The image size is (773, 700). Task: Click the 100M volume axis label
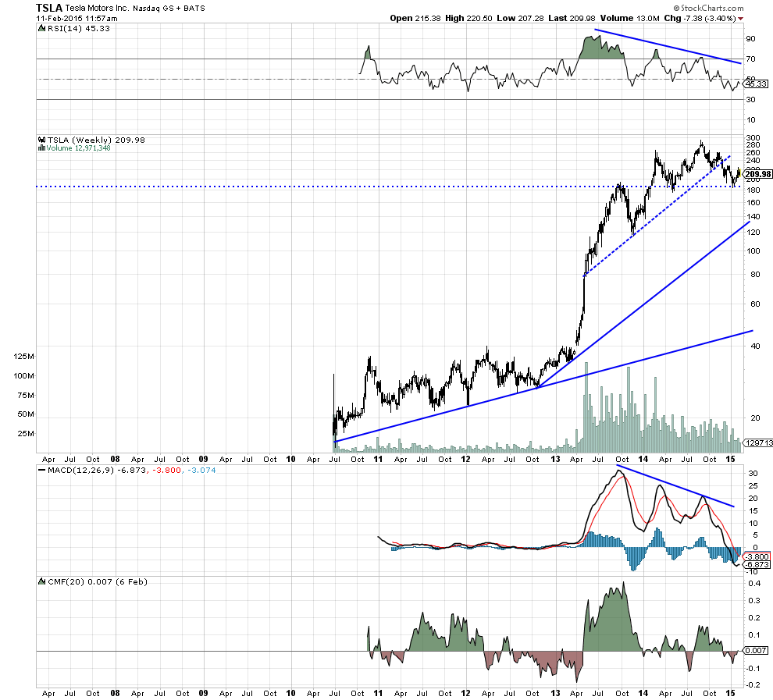tap(23, 376)
